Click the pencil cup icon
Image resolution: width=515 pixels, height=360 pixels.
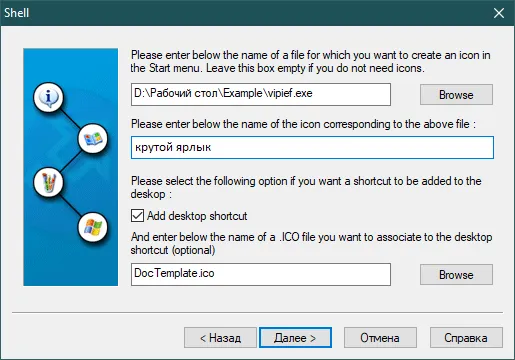48,182
